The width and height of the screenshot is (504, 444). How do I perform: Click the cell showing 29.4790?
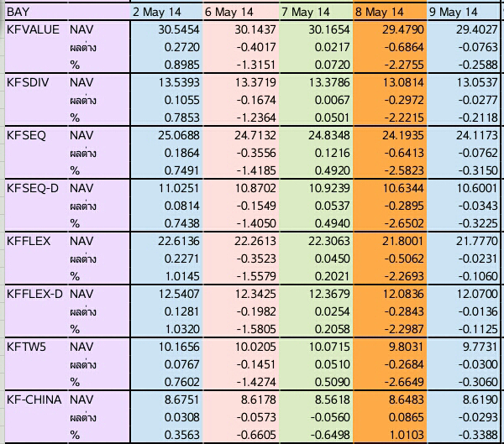(400, 29)
